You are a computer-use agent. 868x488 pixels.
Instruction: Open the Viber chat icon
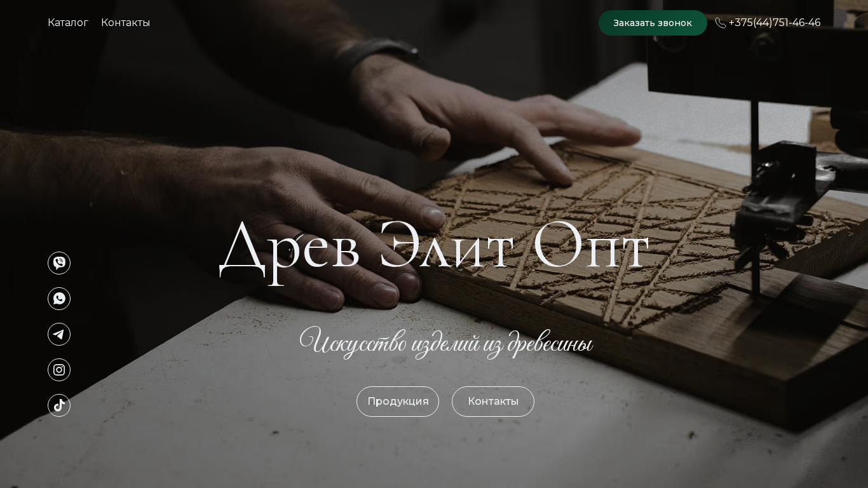click(59, 263)
